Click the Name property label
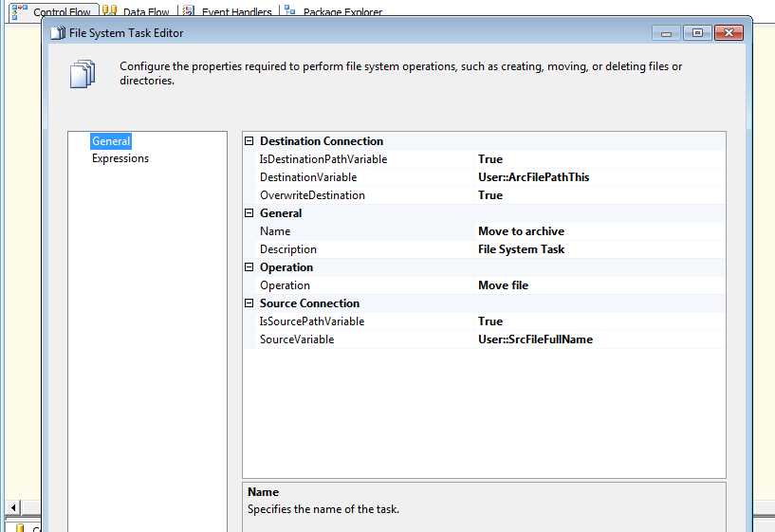775x532 pixels. (x=275, y=231)
